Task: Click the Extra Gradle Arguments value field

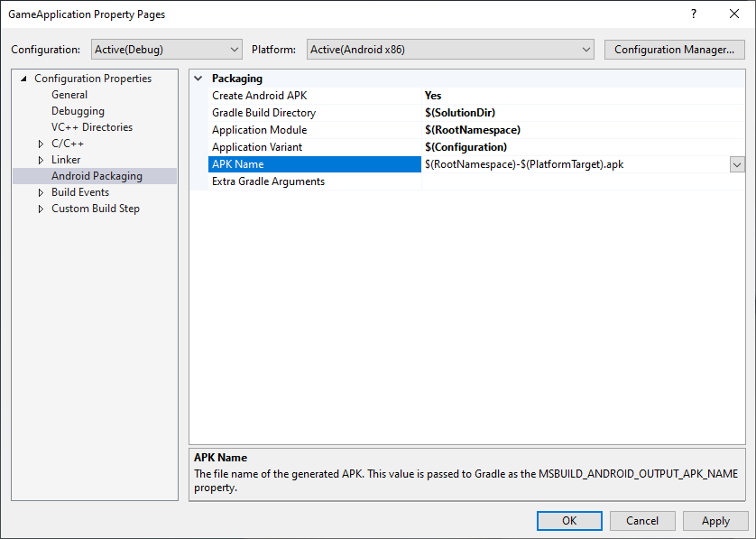Action: coord(582,181)
